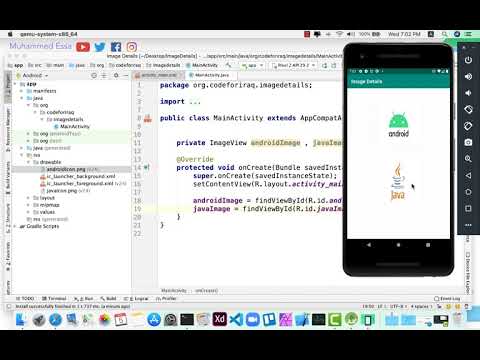
Task: Open the project panel gear settings
Action: tap(116, 76)
